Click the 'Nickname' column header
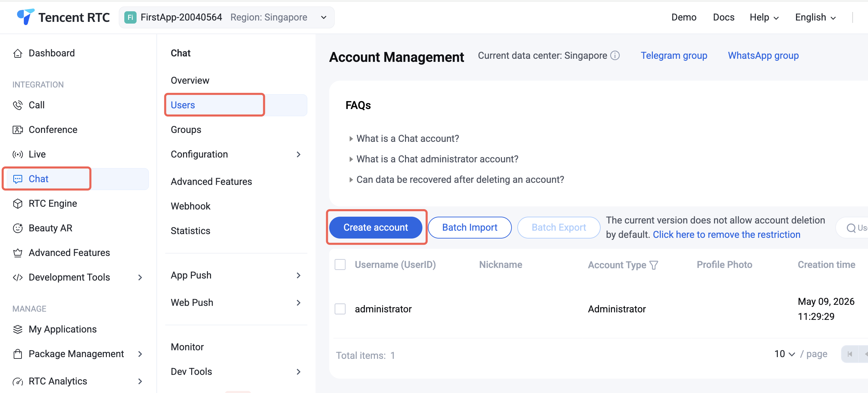868x393 pixels. [501, 265]
